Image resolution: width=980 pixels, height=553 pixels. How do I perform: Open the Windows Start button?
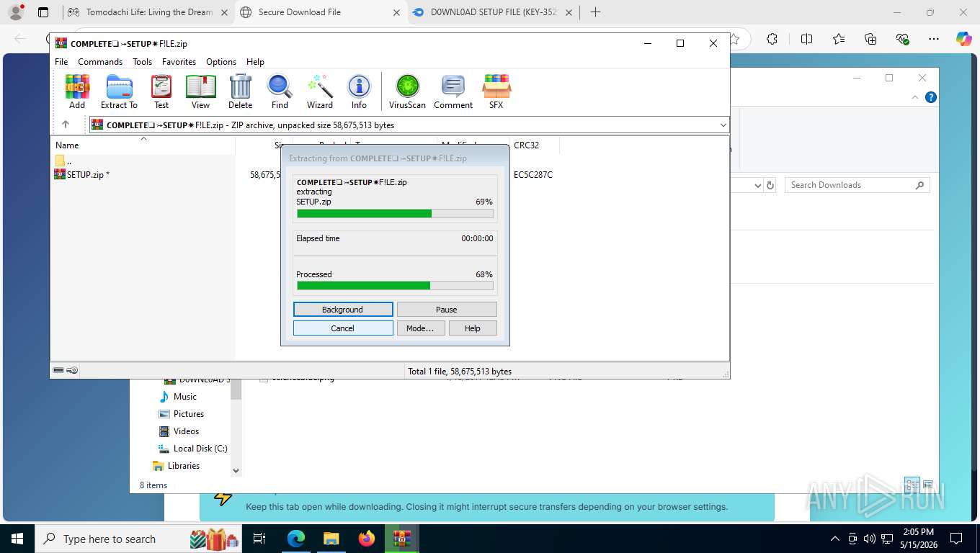tap(16, 539)
